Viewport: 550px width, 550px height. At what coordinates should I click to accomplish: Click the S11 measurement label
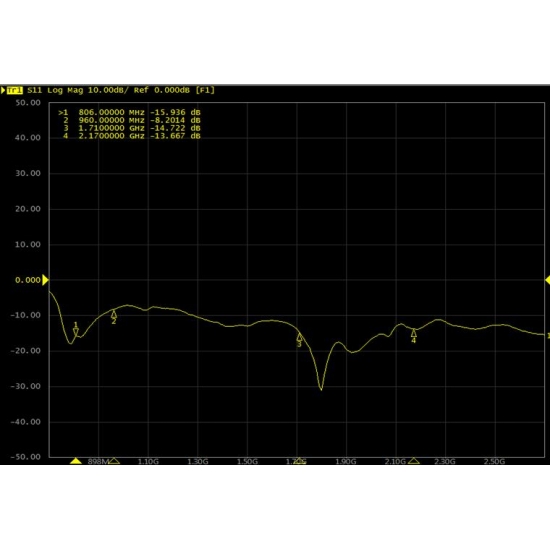[x=34, y=90]
